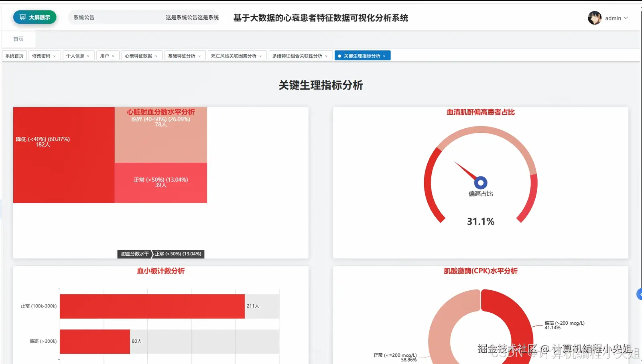Open the 个人信息 tab
The width and height of the screenshot is (642, 364).
pos(76,55)
